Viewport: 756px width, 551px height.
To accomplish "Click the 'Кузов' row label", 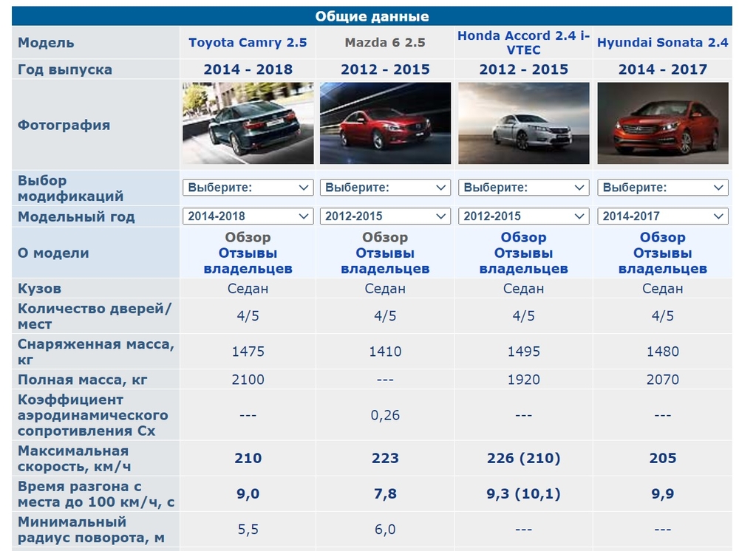I will click(x=39, y=288).
